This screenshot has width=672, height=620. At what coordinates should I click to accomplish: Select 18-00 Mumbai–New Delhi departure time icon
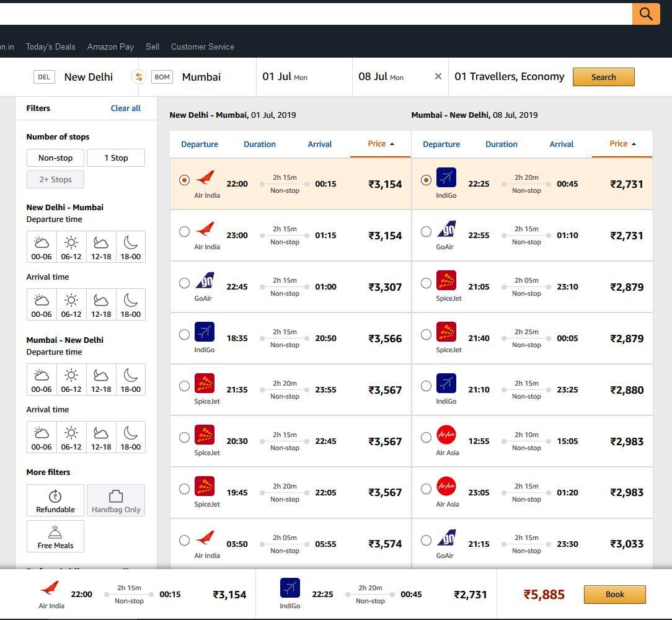coord(131,379)
